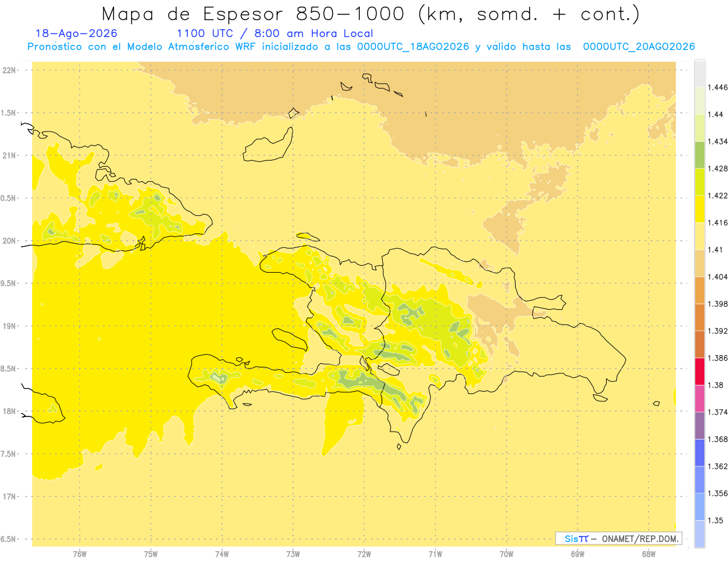Image resolution: width=728 pixels, height=562 pixels.
Task: Click the 74W longitude axis label
Action: point(222,554)
